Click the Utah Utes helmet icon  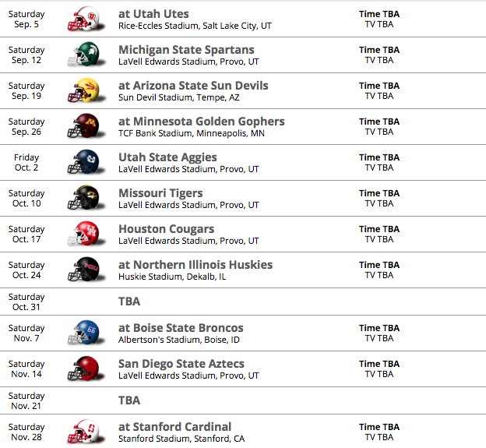(83, 19)
